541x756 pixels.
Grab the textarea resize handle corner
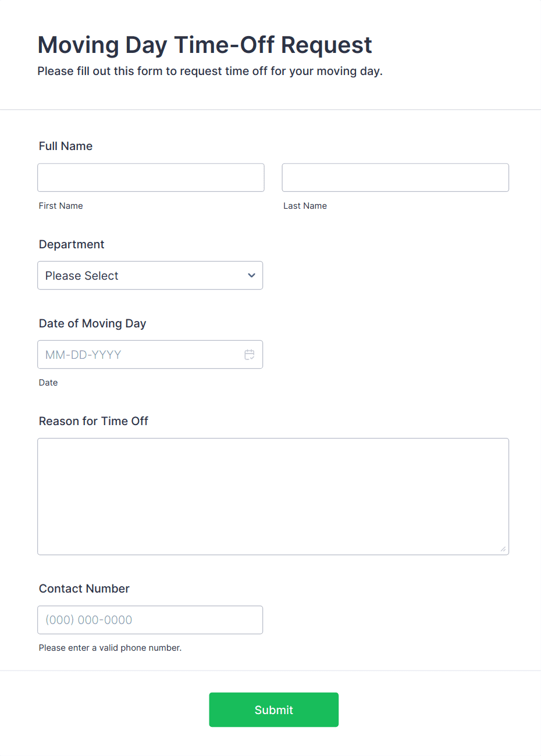(x=503, y=549)
